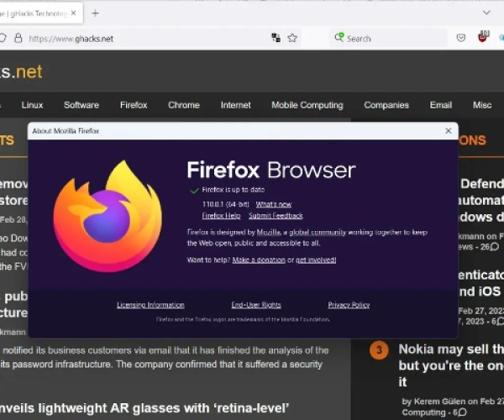
Task: Click the translate page icon in address bar
Action: (x=276, y=38)
